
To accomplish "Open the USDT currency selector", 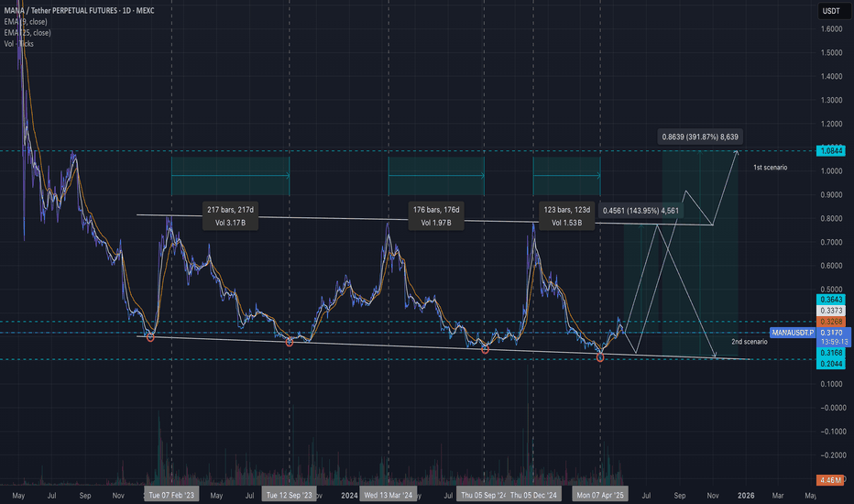I will tap(834, 11).
